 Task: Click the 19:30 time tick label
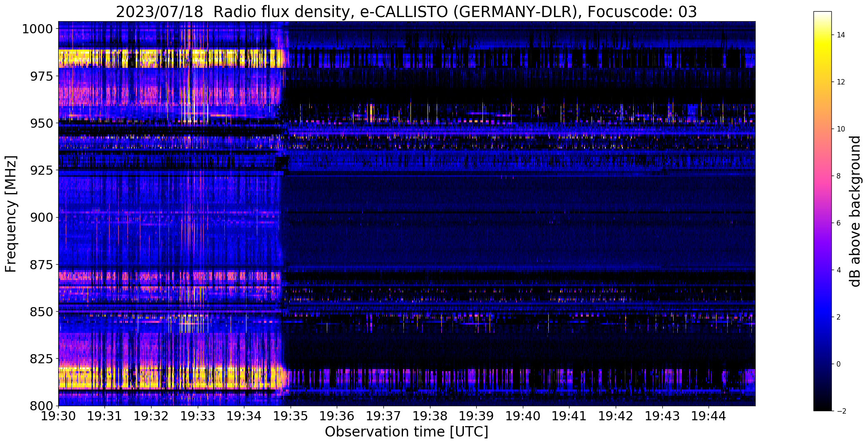pyautogui.click(x=58, y=416)
